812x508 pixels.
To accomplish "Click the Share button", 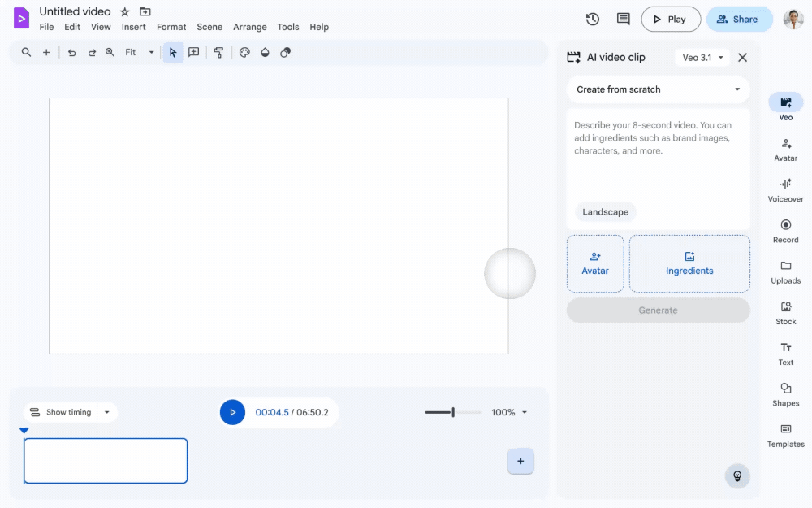I will (738, 20).
